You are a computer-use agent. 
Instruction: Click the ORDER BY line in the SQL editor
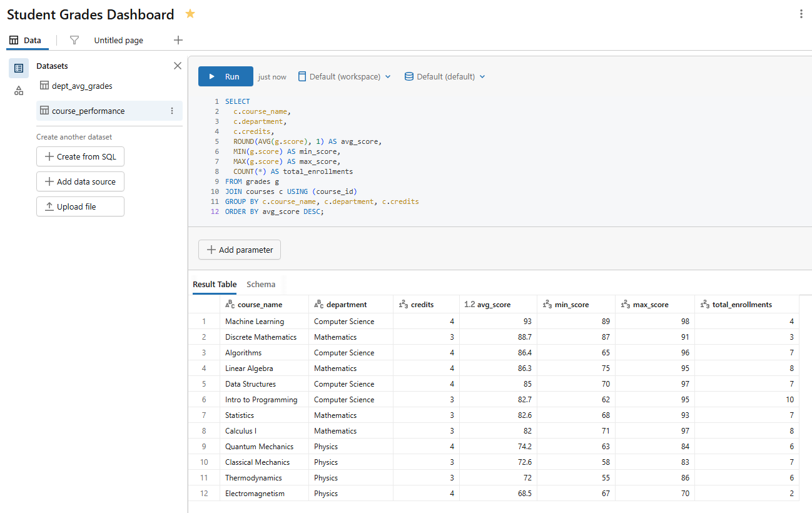coord(275,211)
